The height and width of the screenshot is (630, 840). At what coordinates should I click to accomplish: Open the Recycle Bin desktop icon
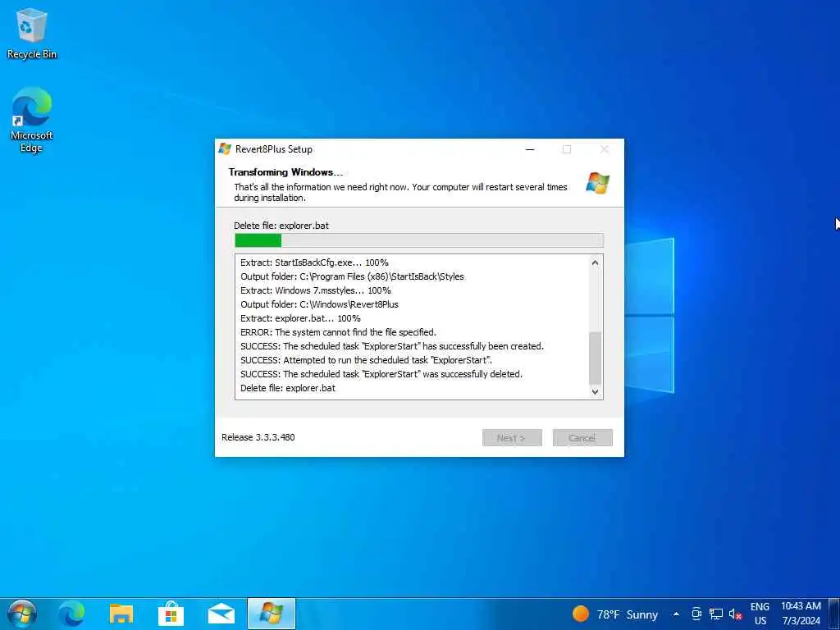[x=32, y=33]
